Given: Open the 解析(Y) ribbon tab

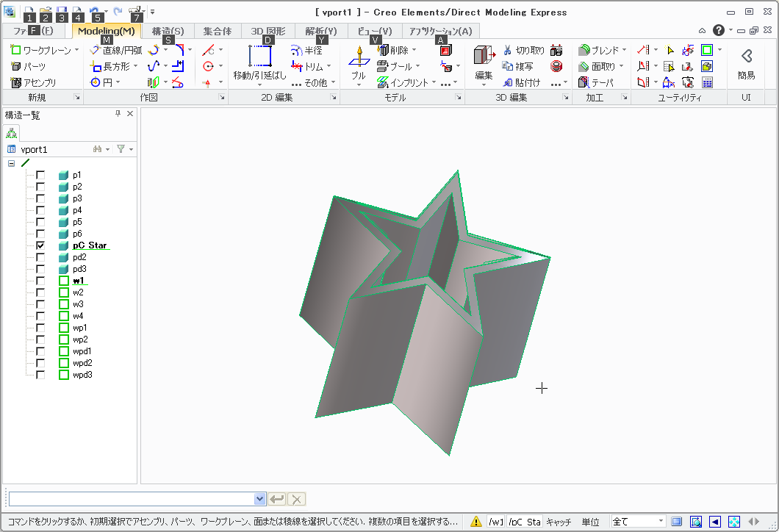Looking at the screenshot, I should point(321,31).
